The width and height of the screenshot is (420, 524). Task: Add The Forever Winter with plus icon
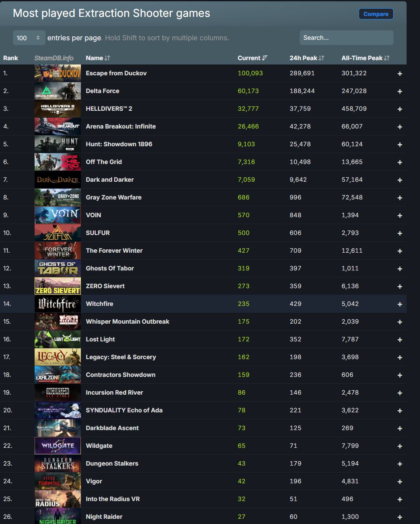click(x=400, y=251)
